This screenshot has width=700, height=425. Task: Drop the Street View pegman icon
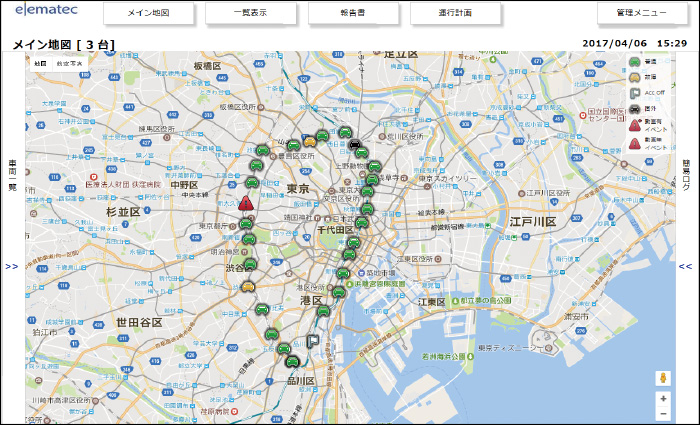point(662,378)
